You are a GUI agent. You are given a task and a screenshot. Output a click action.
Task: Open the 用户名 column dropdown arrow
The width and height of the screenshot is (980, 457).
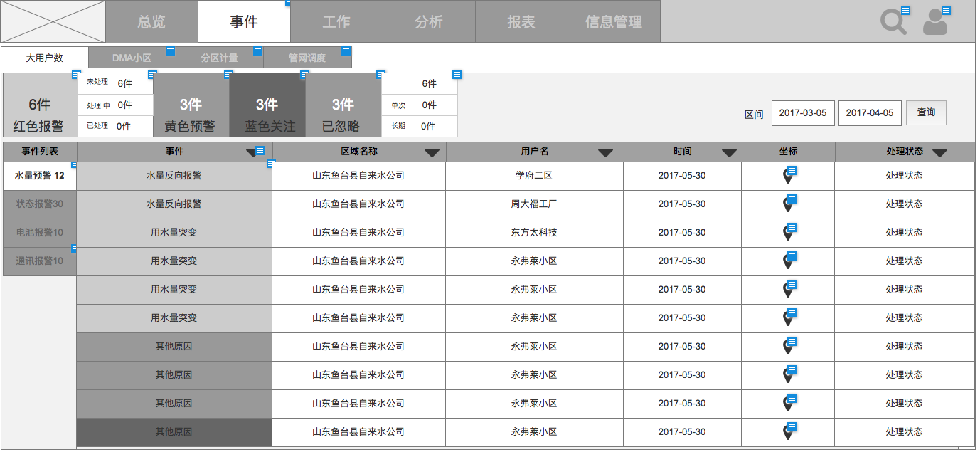click(605, 152)
